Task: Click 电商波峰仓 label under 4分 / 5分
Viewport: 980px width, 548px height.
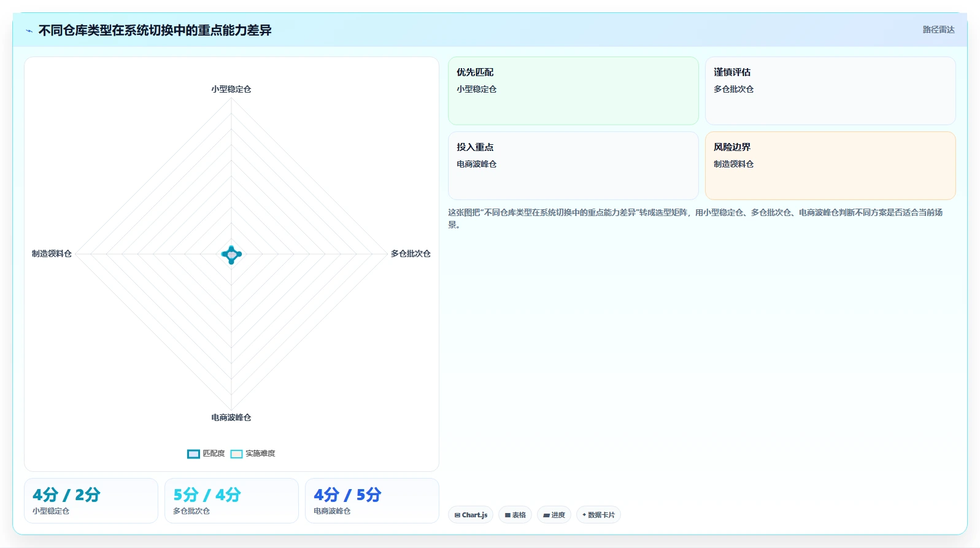Action: pyautogui.click(x=332, y=511)
